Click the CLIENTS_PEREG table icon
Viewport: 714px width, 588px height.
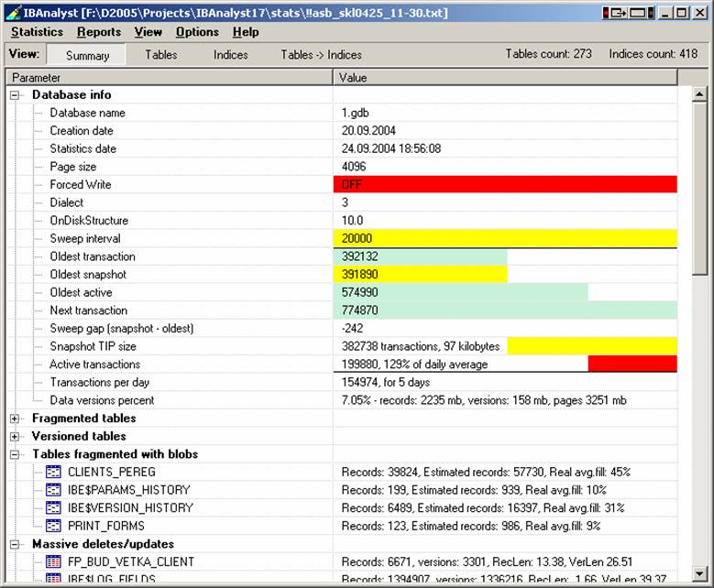click(x=53, y=472)
